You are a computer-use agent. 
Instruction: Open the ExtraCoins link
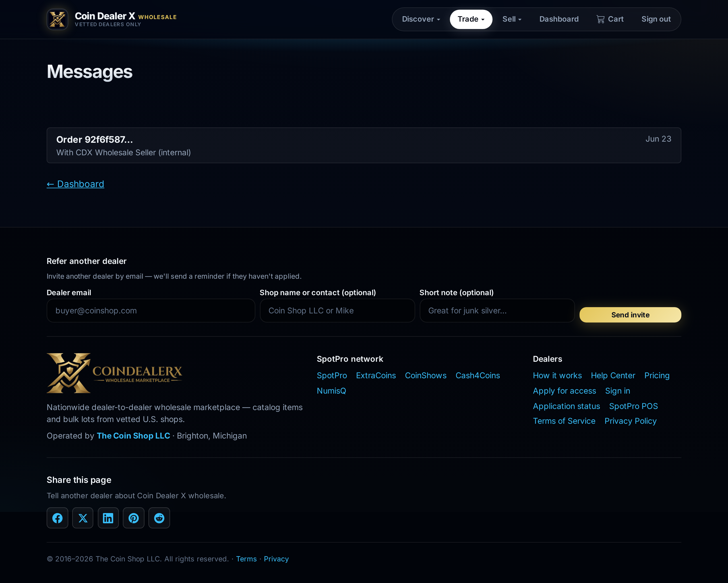coord(376,375)
